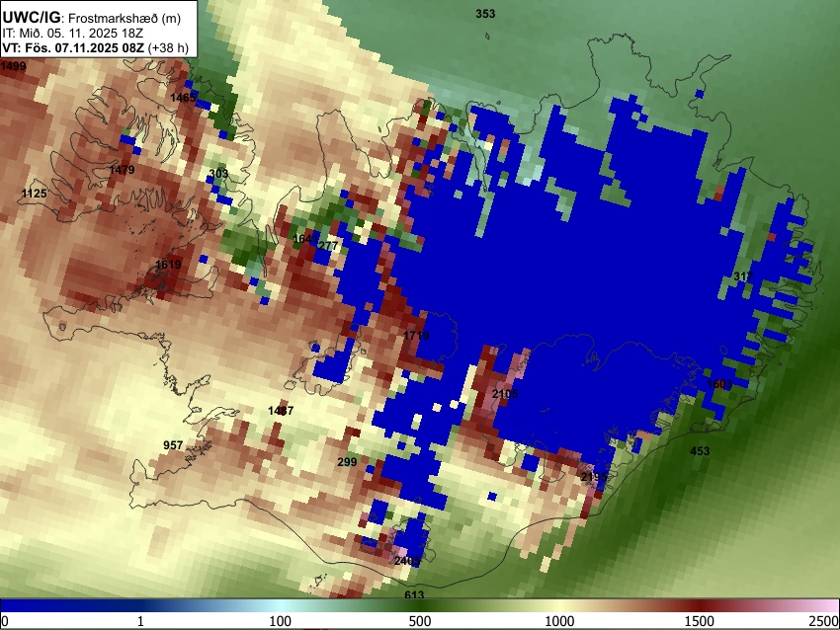Click the map value 1619

tap(168, 265)
